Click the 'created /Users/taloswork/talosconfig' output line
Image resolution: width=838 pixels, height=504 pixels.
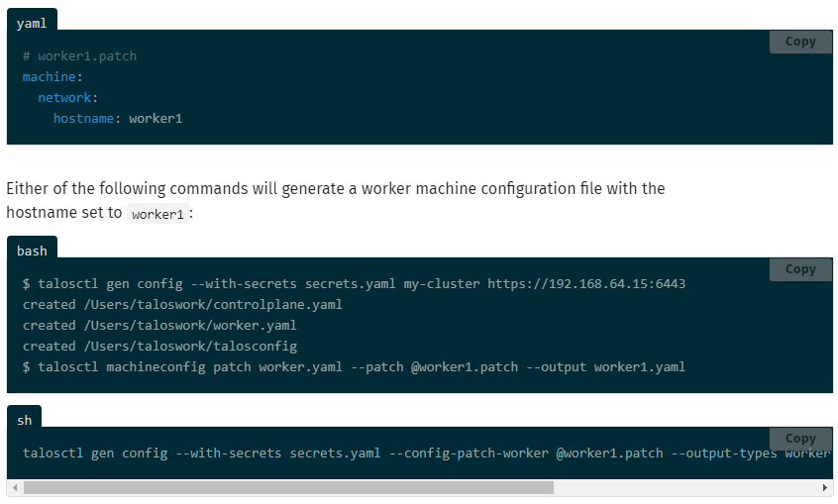click(159, 347)
